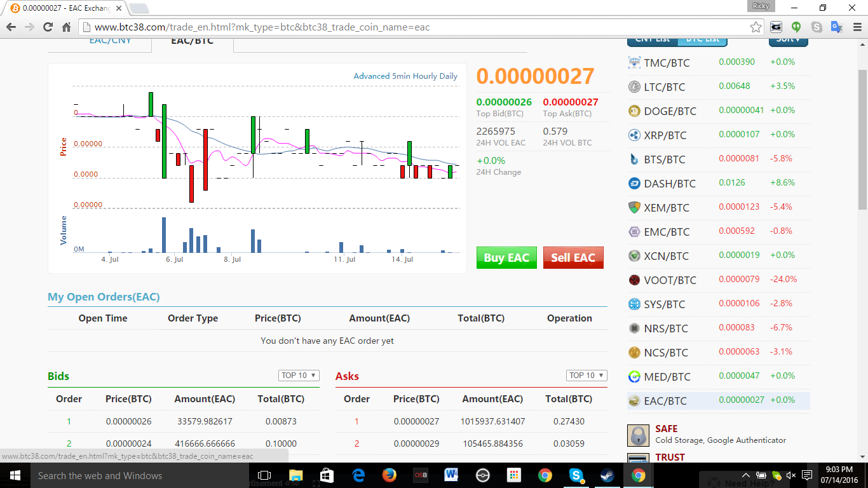Reload the btc38 page
Viewport: 868px width, 488px height.
[x=48, y=27]
